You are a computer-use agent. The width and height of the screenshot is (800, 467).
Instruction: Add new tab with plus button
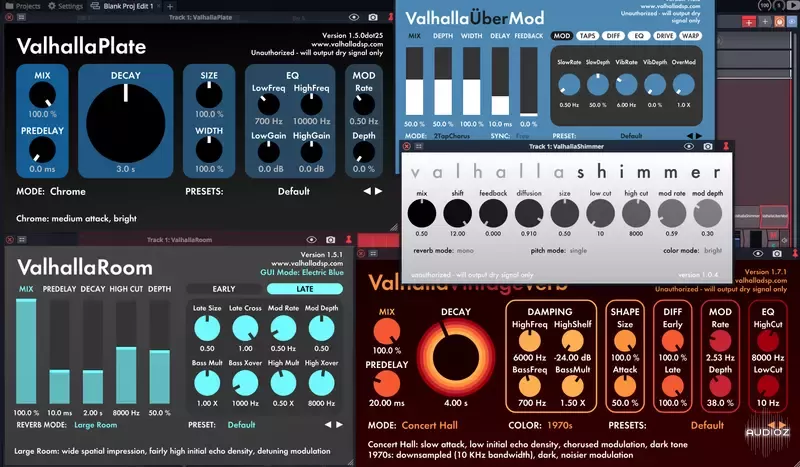pos(170,6)
